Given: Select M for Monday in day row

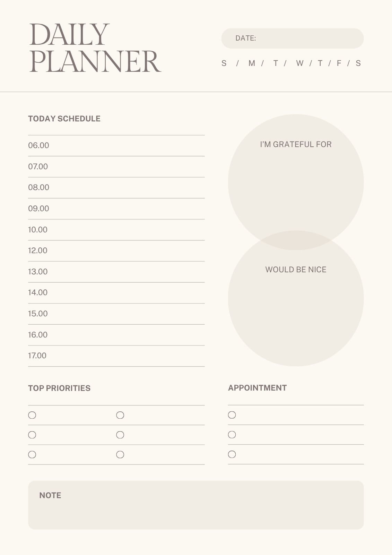Looking at the screenshot, I should (252, 63).
